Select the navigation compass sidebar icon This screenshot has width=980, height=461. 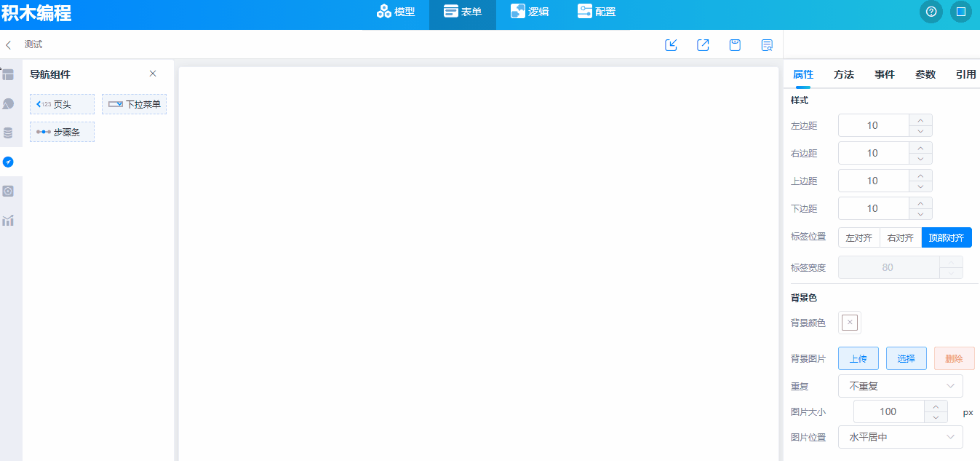pos(8,162)
